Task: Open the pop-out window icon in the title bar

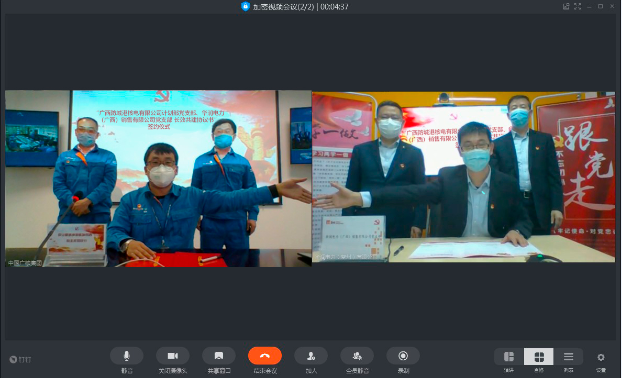Action: (x=566, y=6)
